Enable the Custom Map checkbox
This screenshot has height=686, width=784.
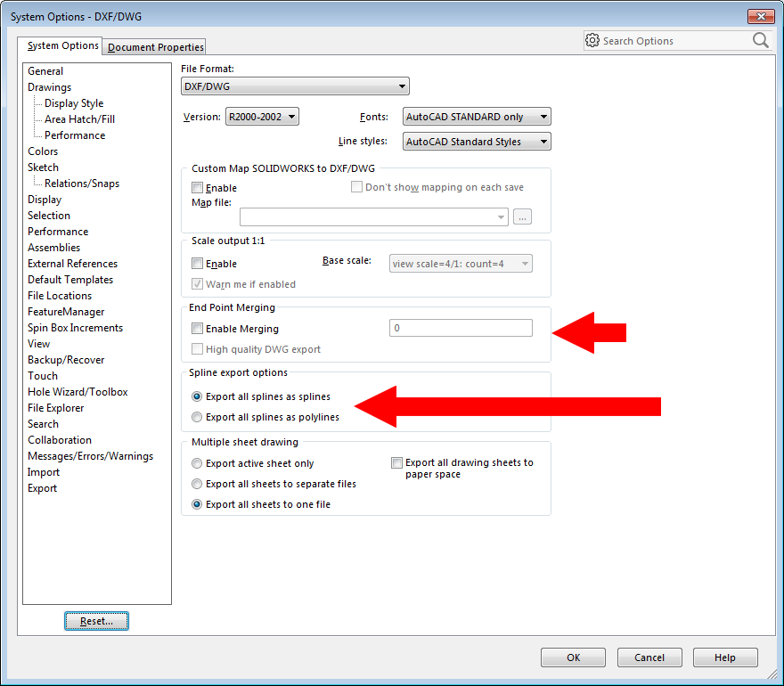[x=198, y=188]
